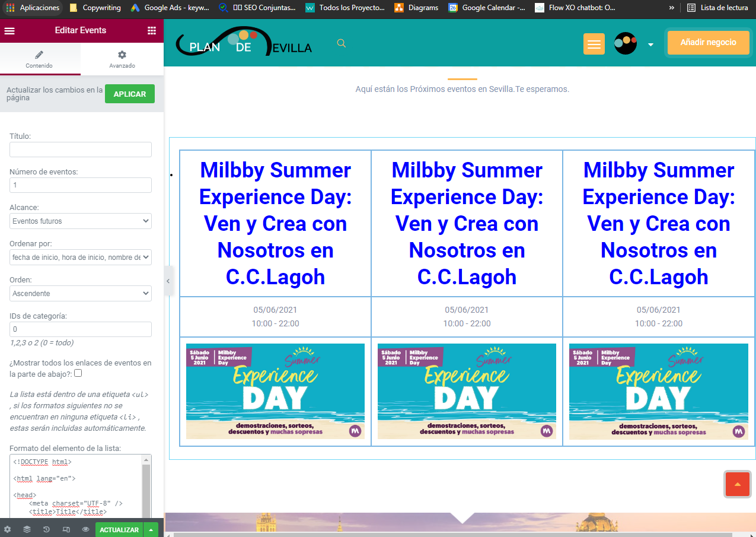Show more bookmarks with the double chevron
756x537 pixels.
point(671,8)
